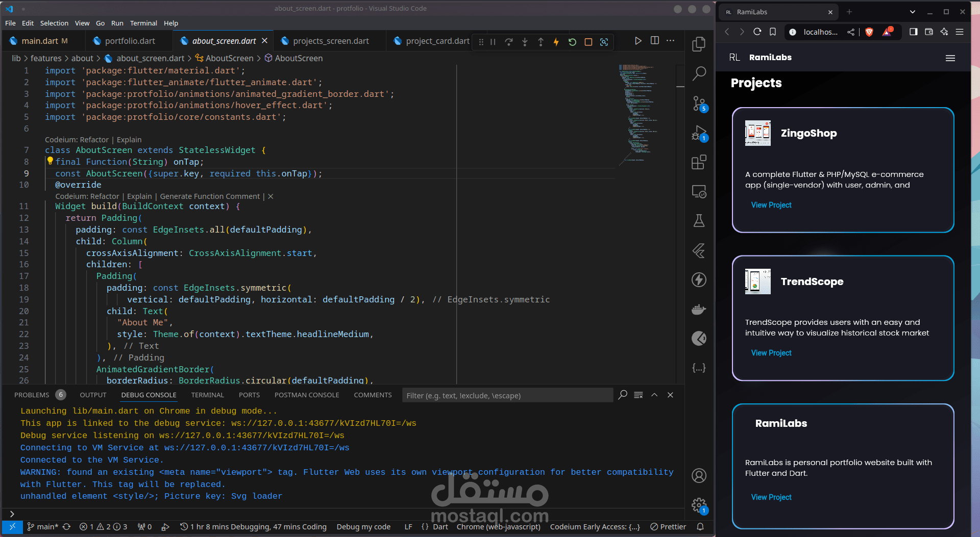The image size is (980, 537).
Task: Open the Run menu
Action: point(117,23)
